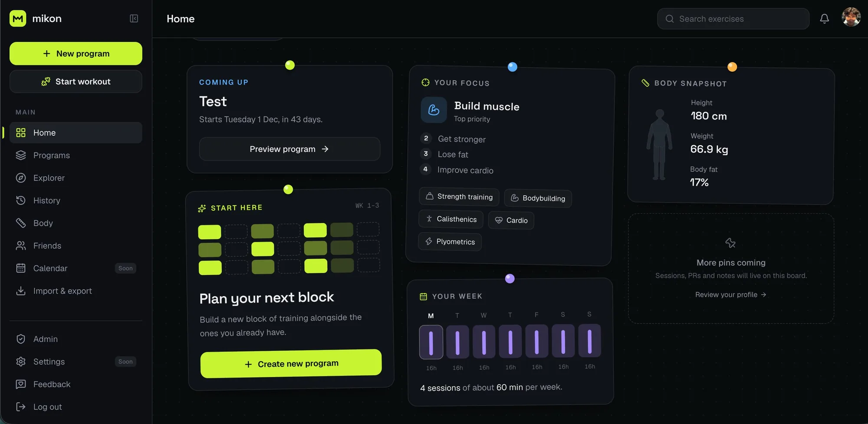Click the mikon logo icon
Screen dimensions: 868x424
(x=18, y=19)
